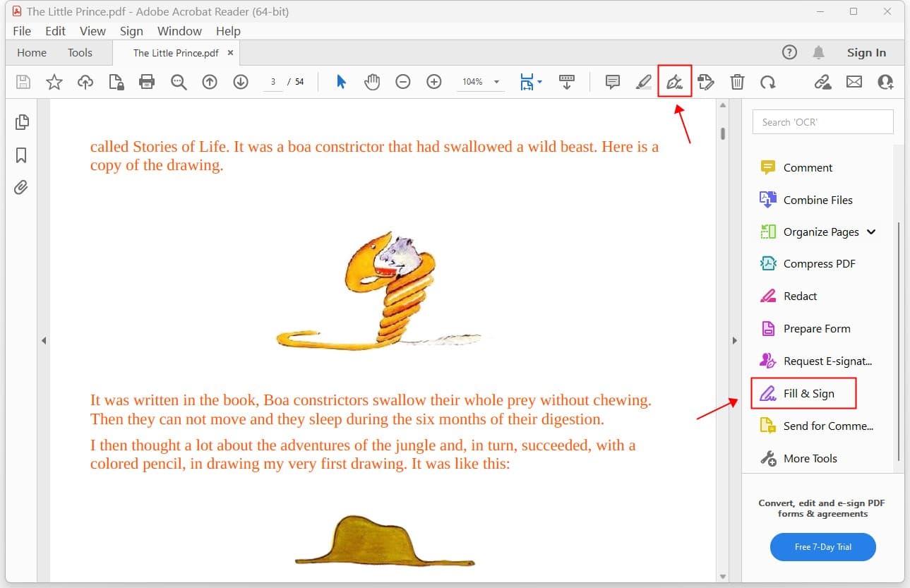910x588 pixels.
Task: Show the bookmarks panel
Action: (x=22, y=155)
